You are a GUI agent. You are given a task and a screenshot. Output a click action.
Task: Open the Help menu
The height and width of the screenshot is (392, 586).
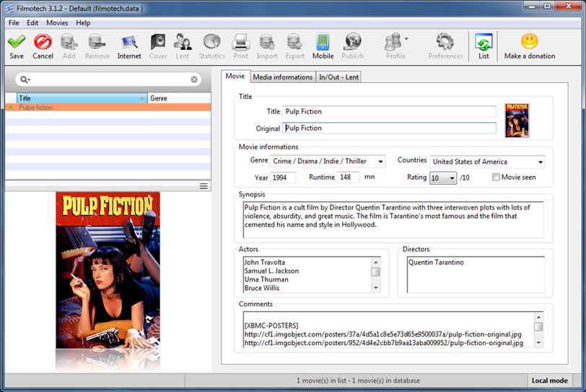pyautogui.click(x=83, y=23)
